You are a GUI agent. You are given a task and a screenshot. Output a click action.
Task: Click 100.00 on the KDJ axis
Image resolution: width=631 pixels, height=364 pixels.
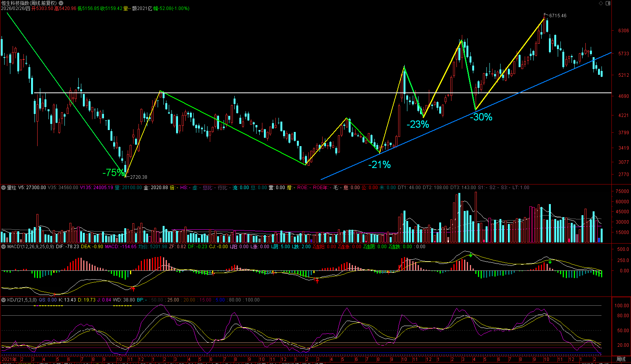(x=622, y=306)
